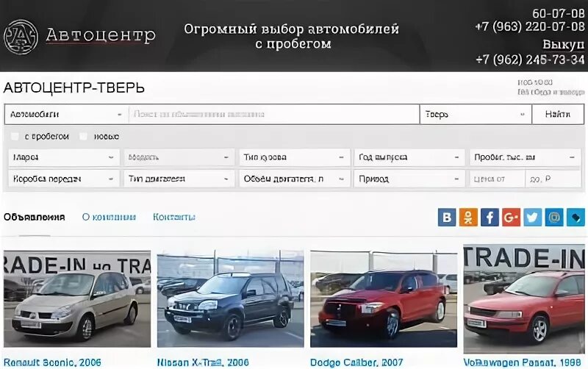This screenshot has height=369, width=588.
Task: Expand the Объём двигателя dropdown
Action: pyautogui.click(x=295, y=179)
